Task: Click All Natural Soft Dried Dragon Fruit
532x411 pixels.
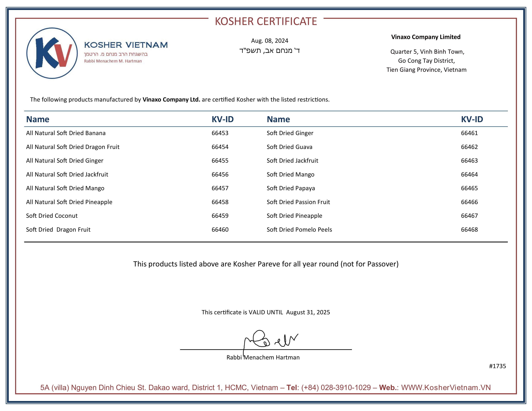Action: pos(73,147)
